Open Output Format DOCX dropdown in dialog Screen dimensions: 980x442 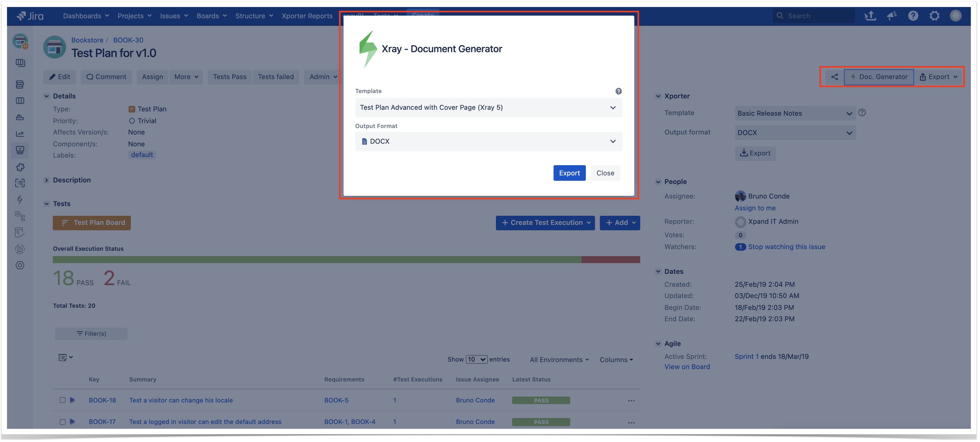(x=488, y=142)
